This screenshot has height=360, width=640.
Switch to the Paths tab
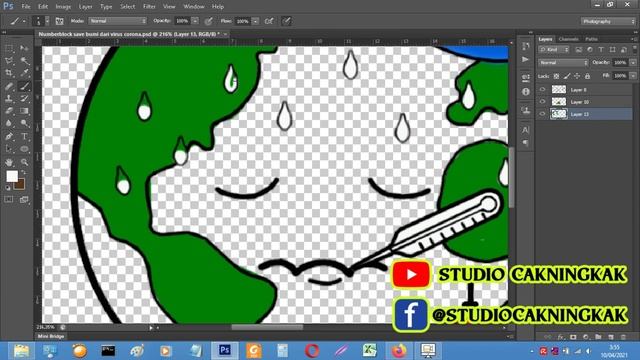point(591,39)
